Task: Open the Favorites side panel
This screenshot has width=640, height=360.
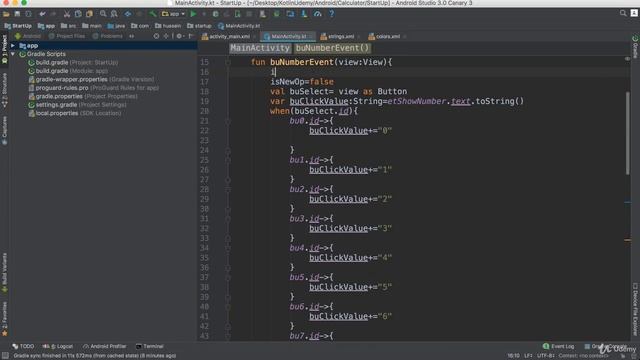Action: pyautogui.click(x=4, y=319)
